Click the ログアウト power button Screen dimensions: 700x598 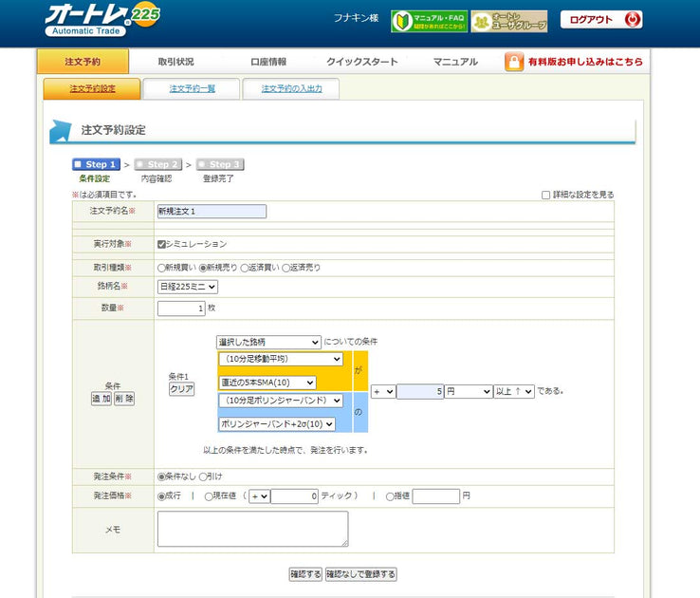tap(633, 20)
